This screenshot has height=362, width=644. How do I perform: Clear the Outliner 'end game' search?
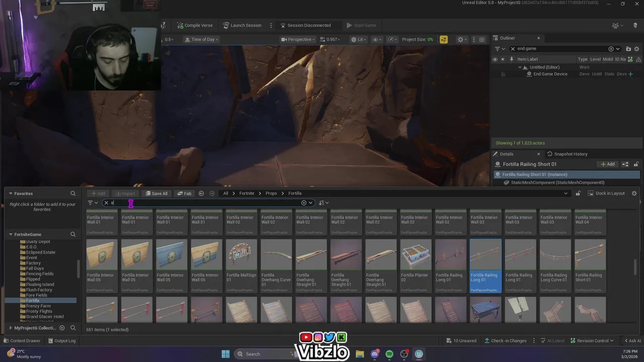point(513,49)
